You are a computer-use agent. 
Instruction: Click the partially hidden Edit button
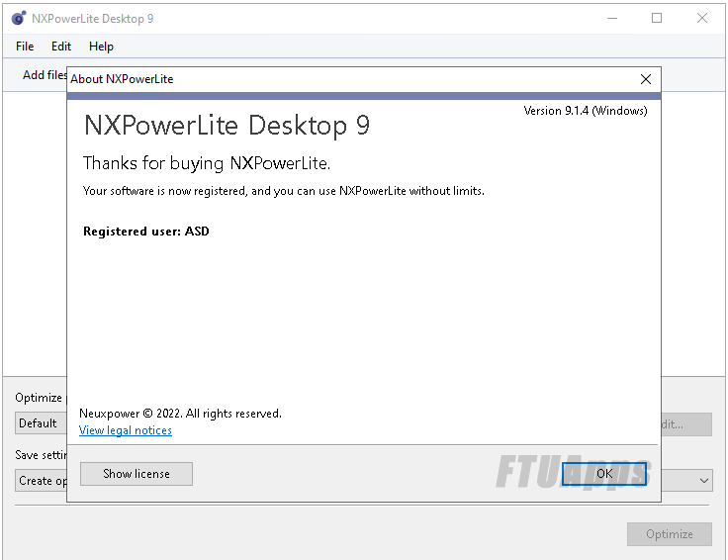[686, 424]
